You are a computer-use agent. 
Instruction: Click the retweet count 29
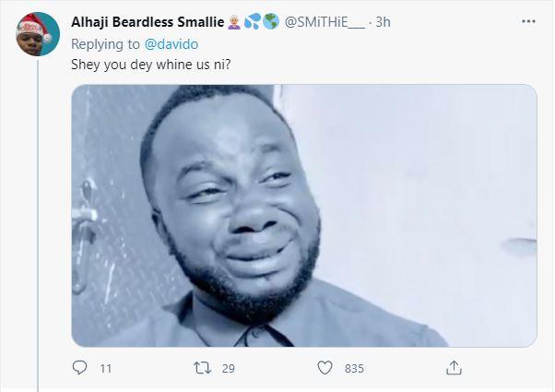[228, 369]
